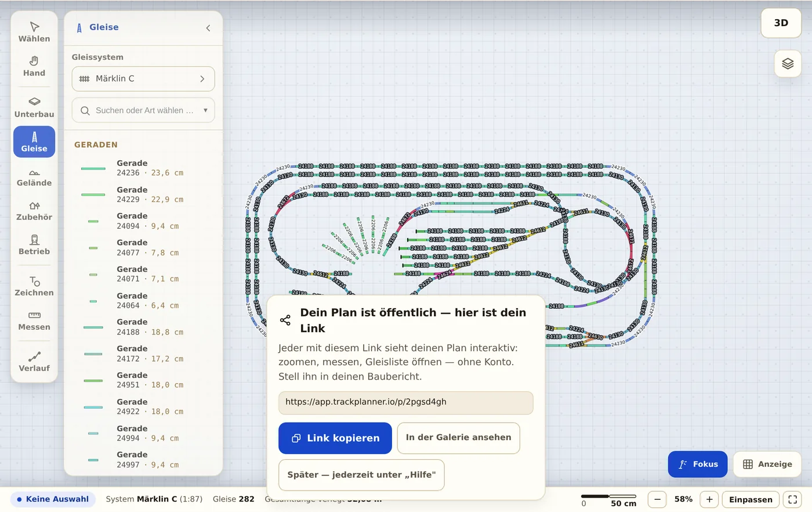Select the Zeichnen drawing tool
Image resolution: width=812 pixels, height=512 pixels.
click(x=34, y=286)
